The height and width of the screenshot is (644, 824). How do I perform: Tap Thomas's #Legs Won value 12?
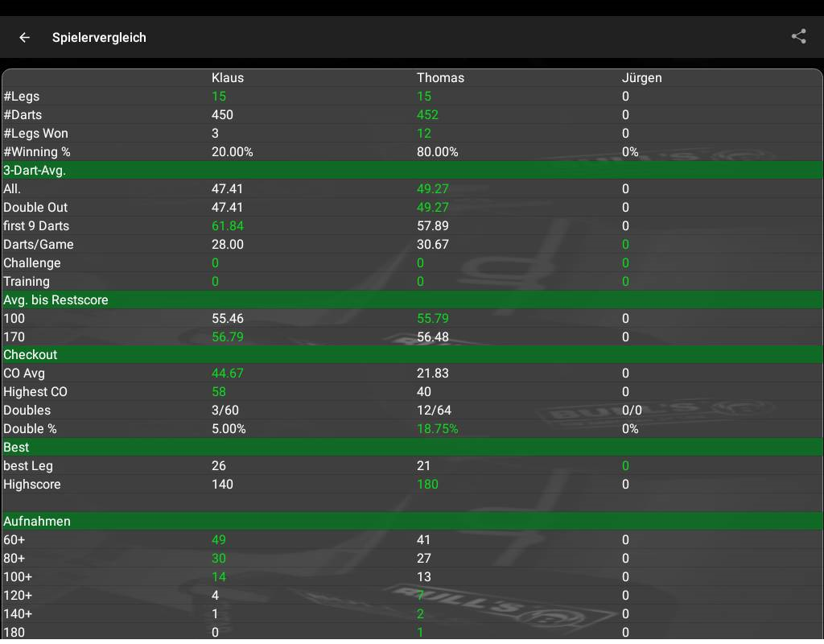pos(424,134)
